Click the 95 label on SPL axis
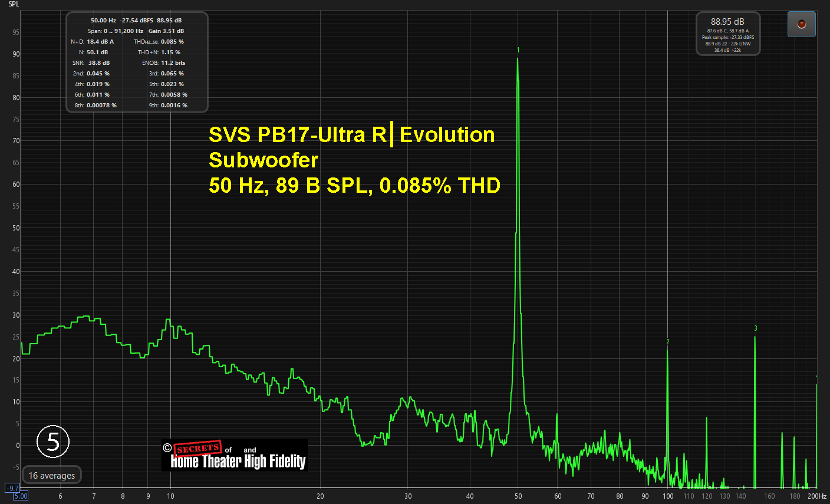Image resolution: width=830 pixels, height=504 pixels. coord(16,32)
